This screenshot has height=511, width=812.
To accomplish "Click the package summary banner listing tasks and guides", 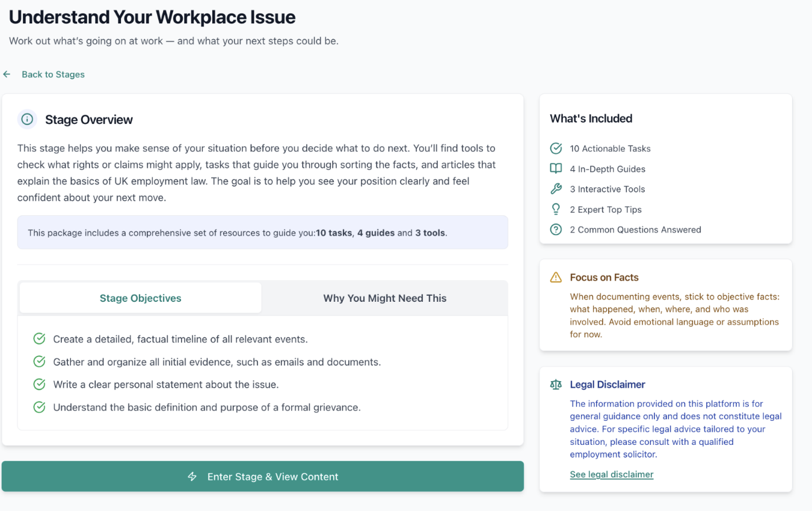I will coord(263,232).
